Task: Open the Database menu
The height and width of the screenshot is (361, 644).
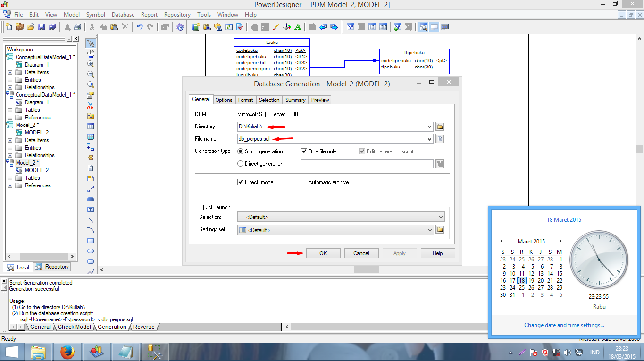Action: pos(123,14)
